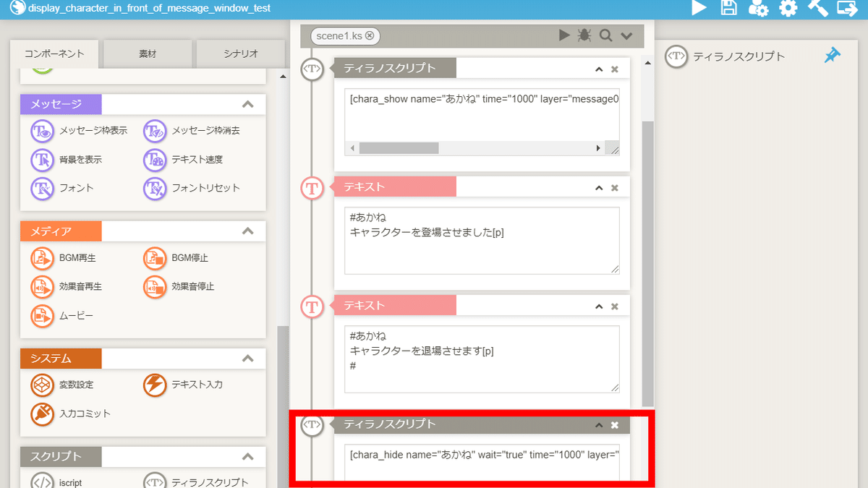Click the scenario editor vertical scrollbar
Screen dimensions: 868x488
click(647, 264)
